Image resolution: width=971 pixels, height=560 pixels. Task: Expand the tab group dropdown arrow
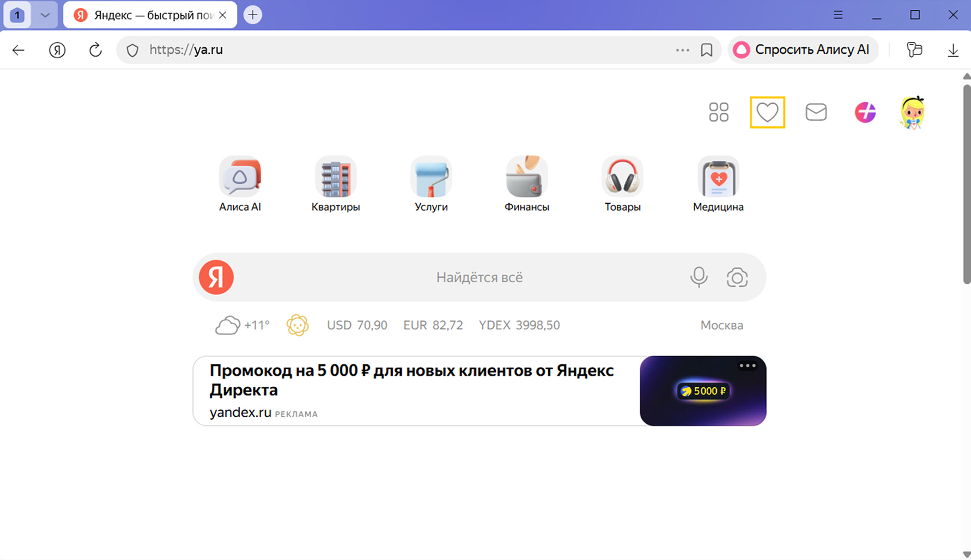45,15
